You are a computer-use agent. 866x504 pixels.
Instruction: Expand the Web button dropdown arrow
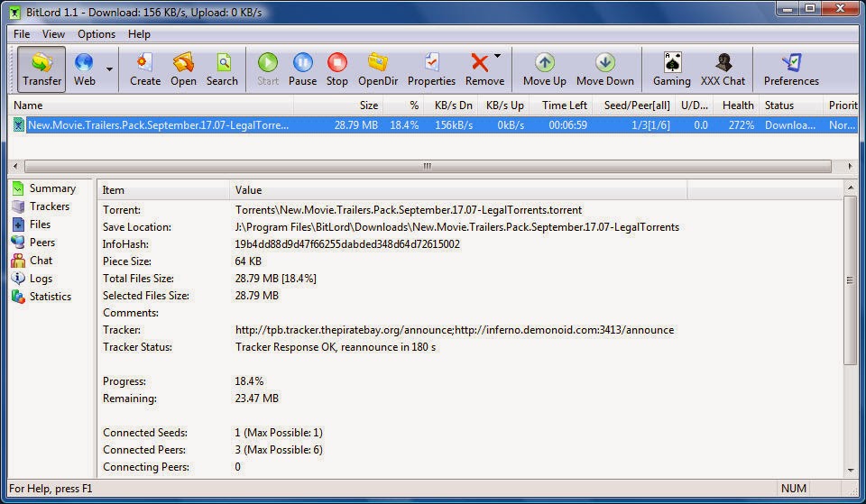click(109, 69)
